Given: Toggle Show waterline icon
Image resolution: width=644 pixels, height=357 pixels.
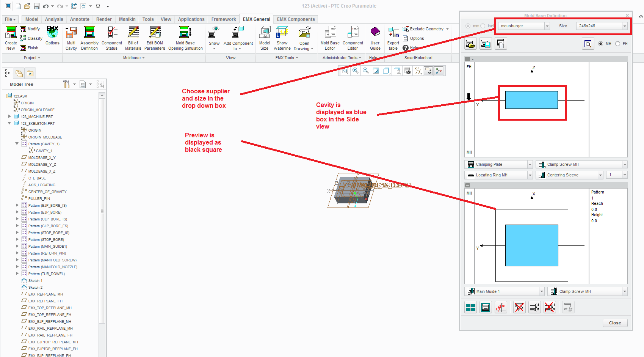Looking at the screenshot, I should (282, 32).
